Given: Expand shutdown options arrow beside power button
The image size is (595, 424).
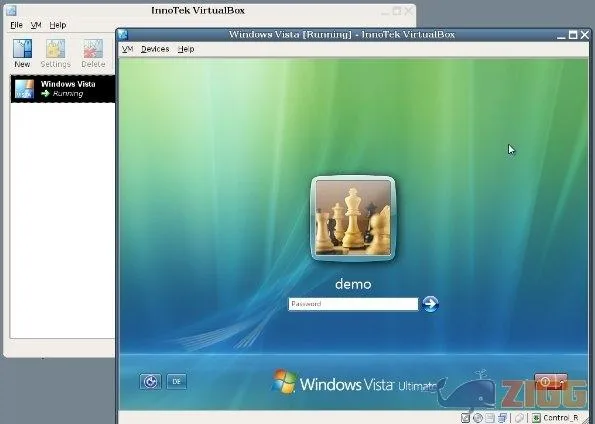Looking at the screenshot, I should (562, 381).
